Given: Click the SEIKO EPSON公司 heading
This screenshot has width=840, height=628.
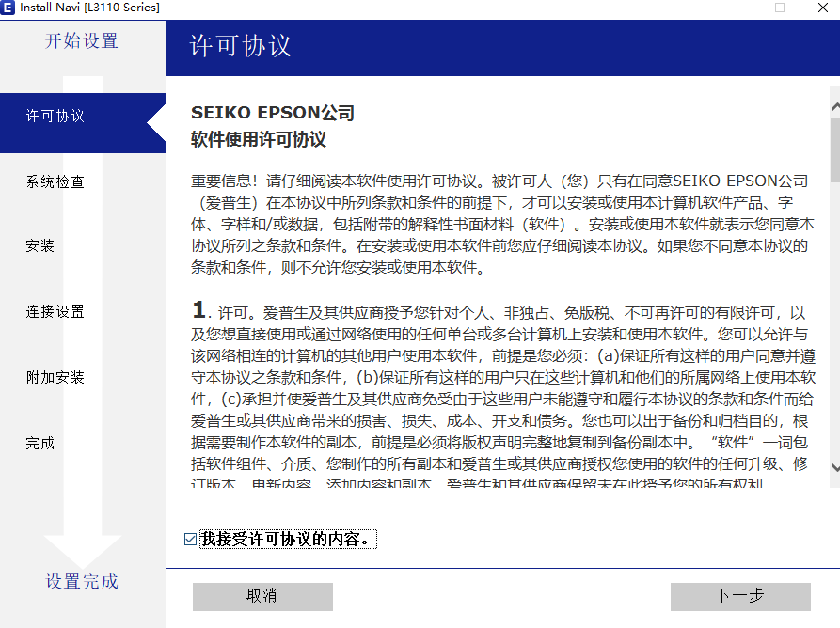Looking at the screenshot, I should (x=273, y=113).
